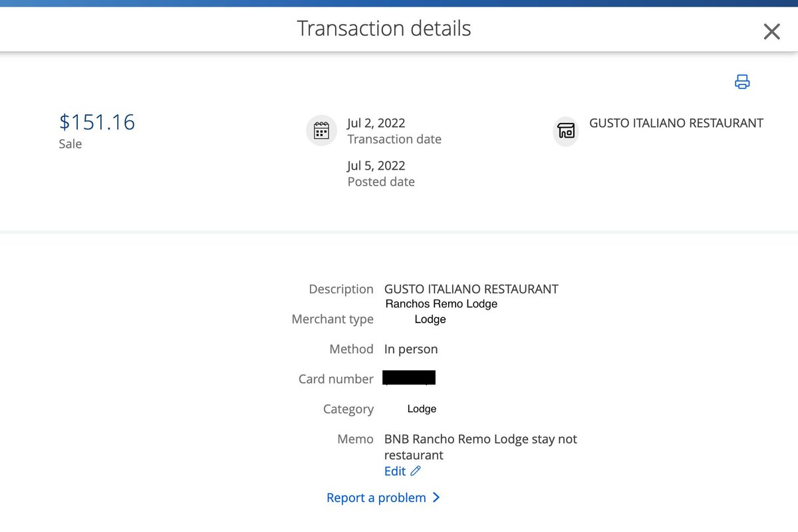The width and height of the screenshot is (798, 532).
Task: Open the Report a problem link
Action: [x=376, y=497]
